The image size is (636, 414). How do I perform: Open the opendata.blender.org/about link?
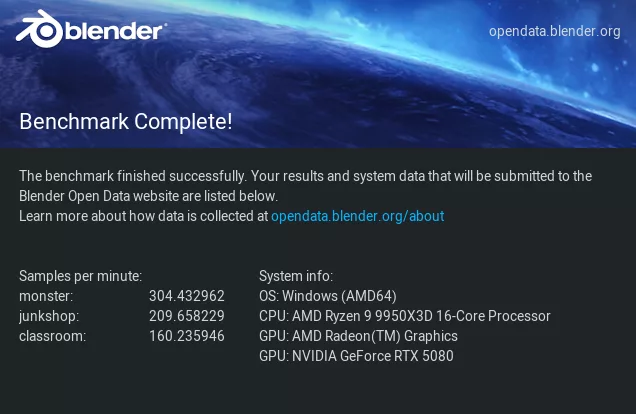[x=357, y=216]
